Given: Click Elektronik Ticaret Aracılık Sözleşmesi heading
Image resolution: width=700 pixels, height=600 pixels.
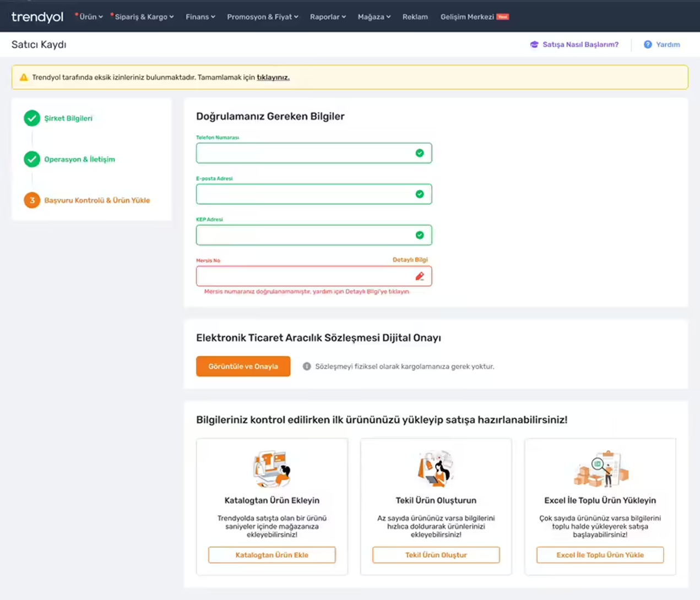Looking at the screenshot, I should (318, 338).
